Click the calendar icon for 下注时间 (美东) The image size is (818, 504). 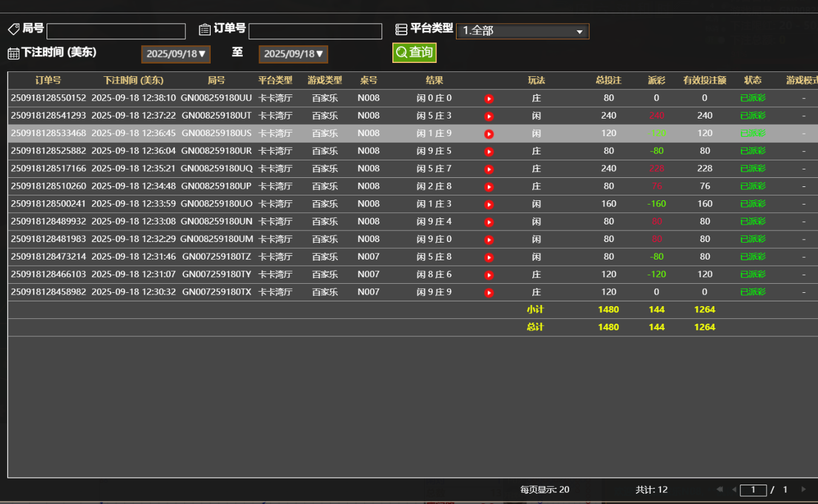[13, 52]
